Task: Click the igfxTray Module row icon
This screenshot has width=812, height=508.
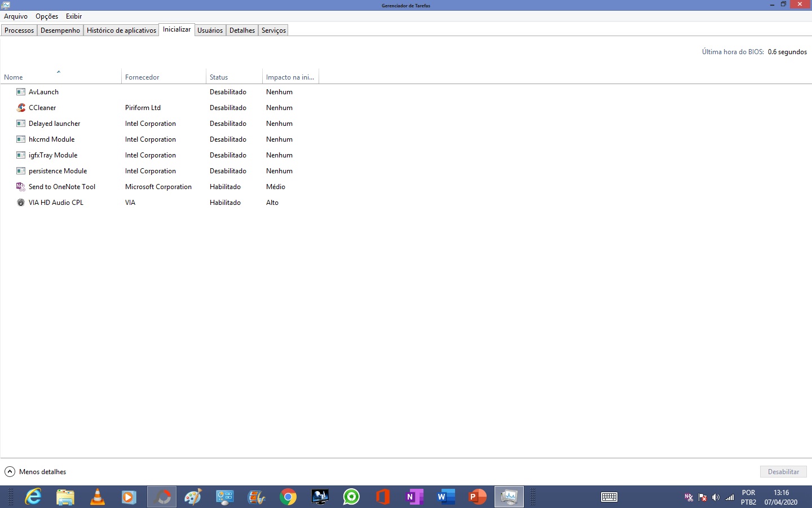Action: (x=21, y=155)
